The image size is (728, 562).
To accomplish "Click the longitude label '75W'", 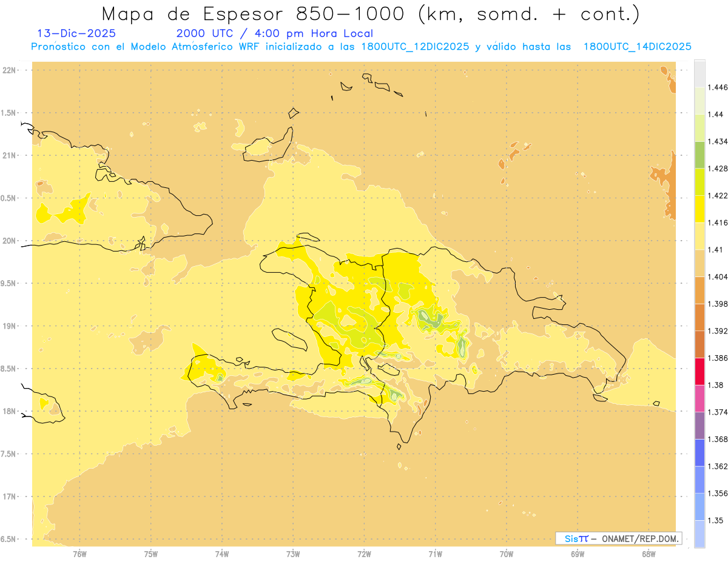I will [150, 554].
